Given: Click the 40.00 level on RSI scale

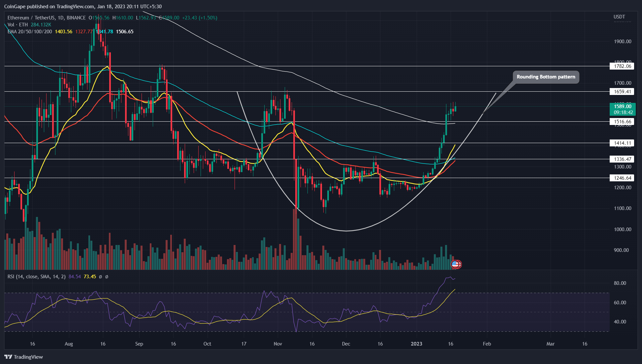Looking at the screenshot, I should (620, 322).
